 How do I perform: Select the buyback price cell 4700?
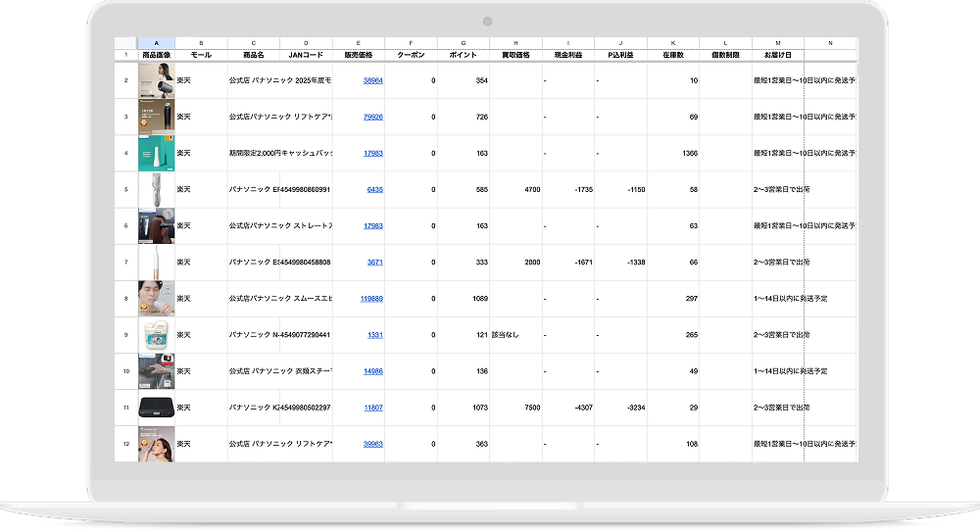point(515,189)
